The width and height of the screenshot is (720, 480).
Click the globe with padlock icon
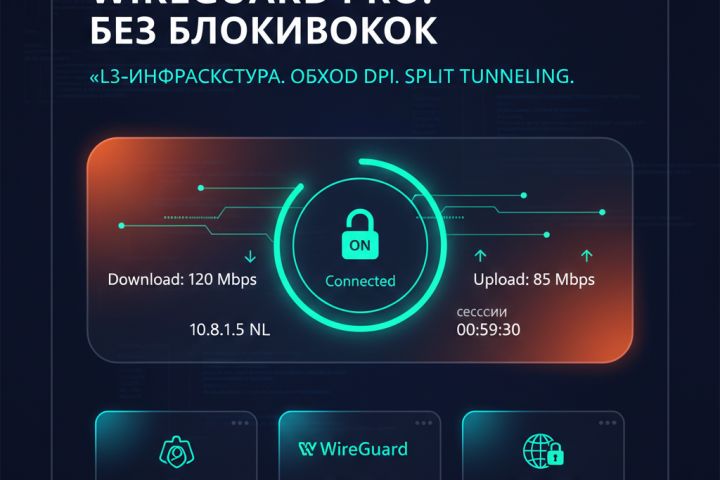[x=543, y=452]
